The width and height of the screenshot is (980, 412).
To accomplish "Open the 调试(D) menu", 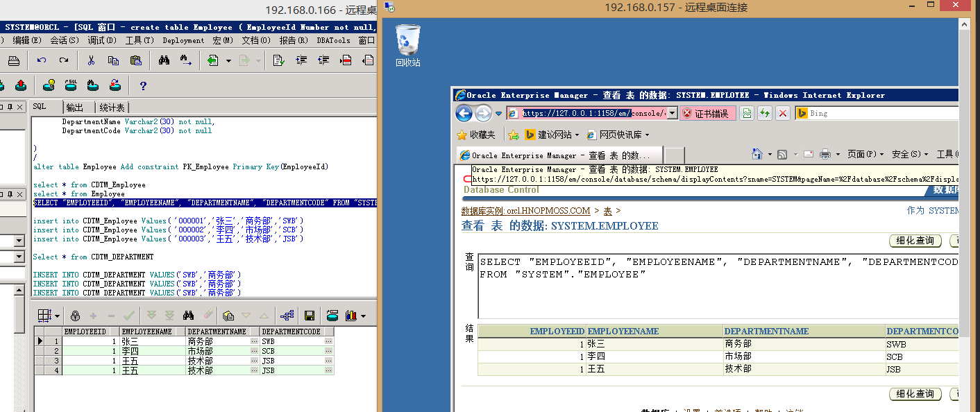I will (x=102, y=40).
